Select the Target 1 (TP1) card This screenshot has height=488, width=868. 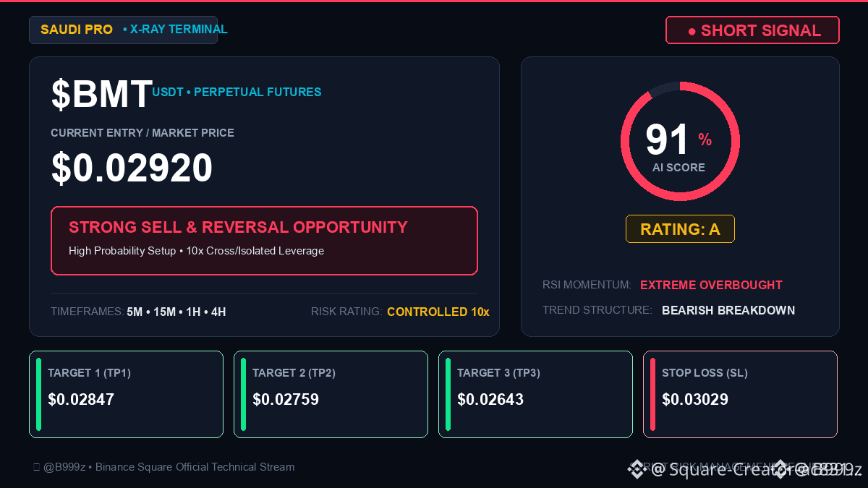126,394
